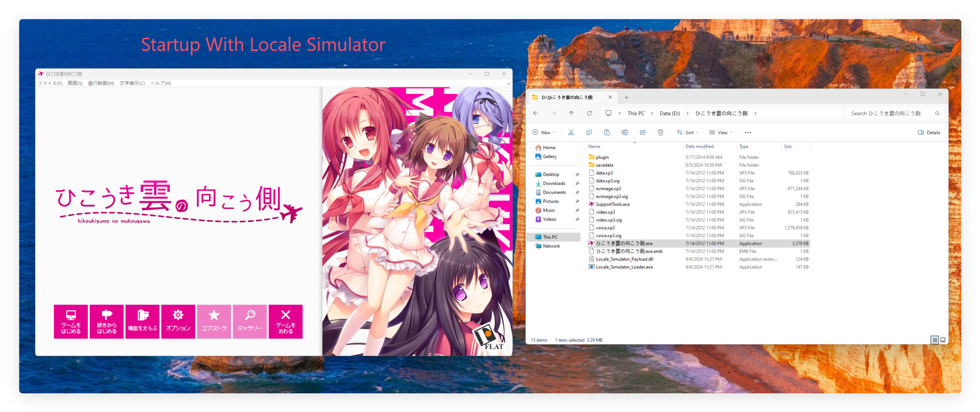Click the Paste clipboard icon
This screenshot has width=980, height=412.
coord(606,132)
